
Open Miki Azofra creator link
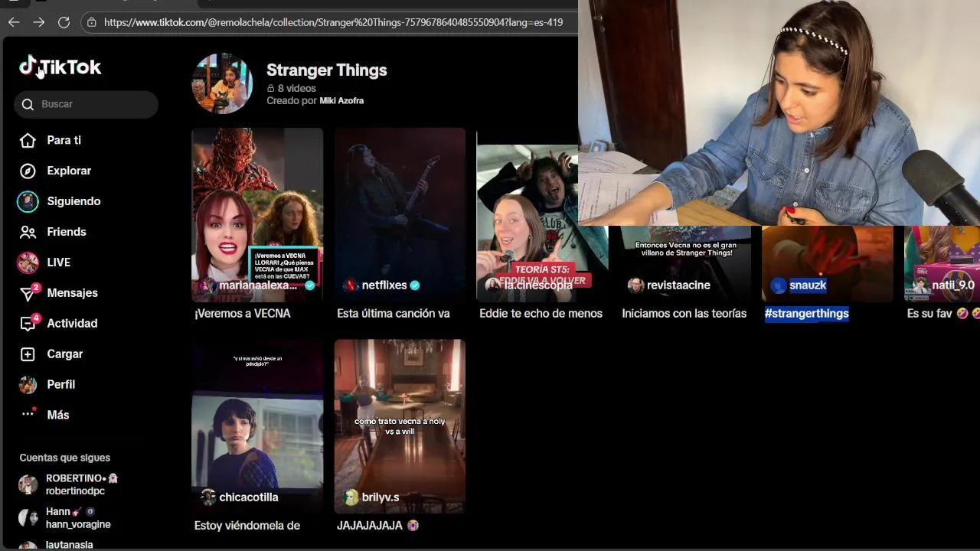(x=341, y=101)
